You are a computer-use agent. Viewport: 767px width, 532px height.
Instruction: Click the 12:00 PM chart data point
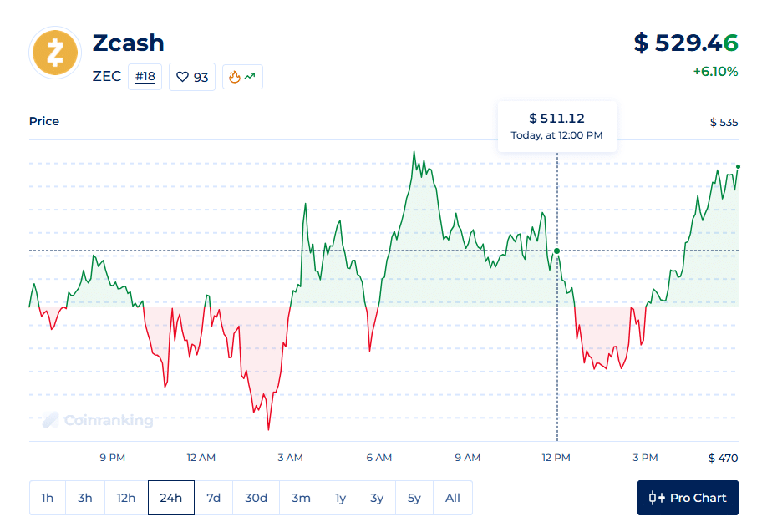557,251
